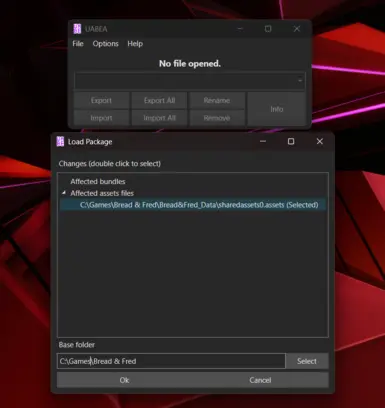Close the Load Package dialog
The width and height of the screenshot is (385, 408).
pos(320,141)
